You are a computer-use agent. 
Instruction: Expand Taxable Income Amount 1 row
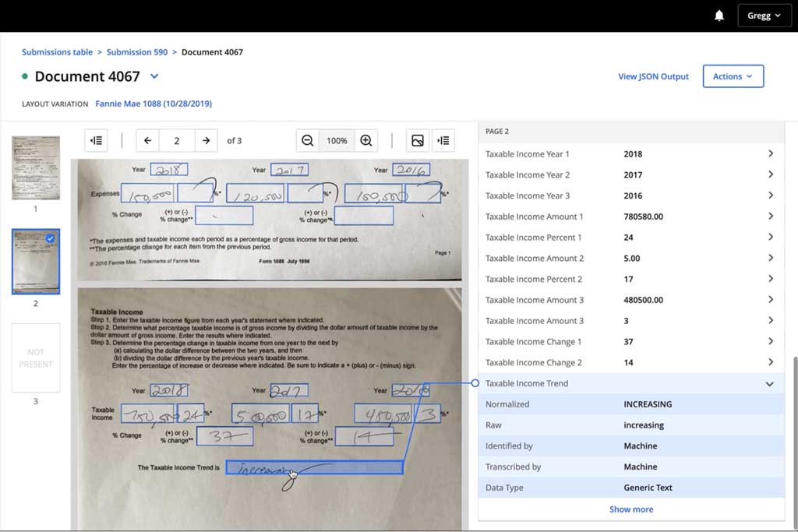[x=630, y=217]
